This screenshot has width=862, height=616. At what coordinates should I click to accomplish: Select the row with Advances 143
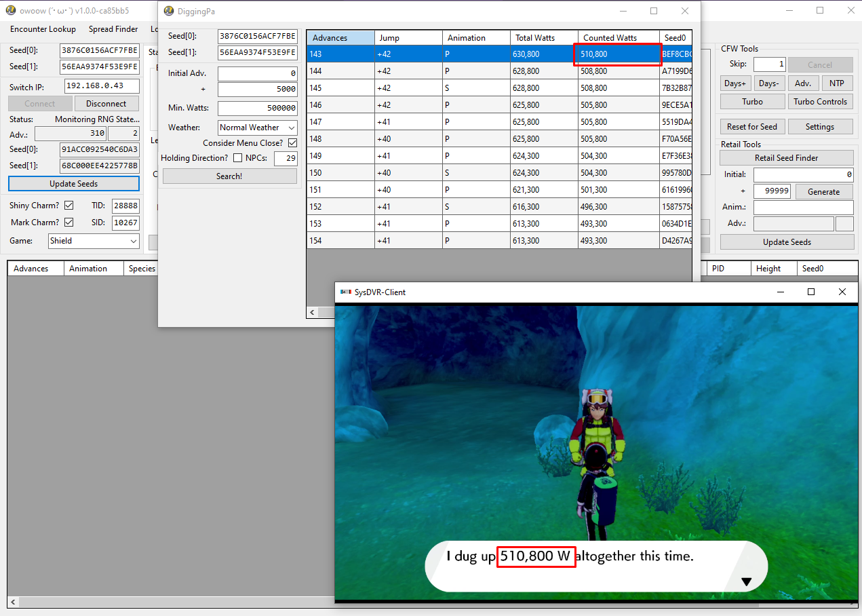tap(499, 54)
